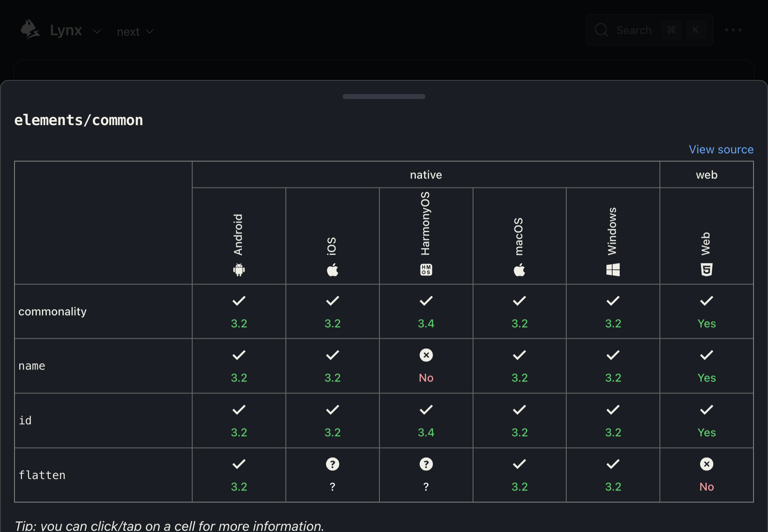Click the flatten row label
Image resolution: width=768 pixels, height=532 pixels.
pyautogui.click(x=42, y=475)
